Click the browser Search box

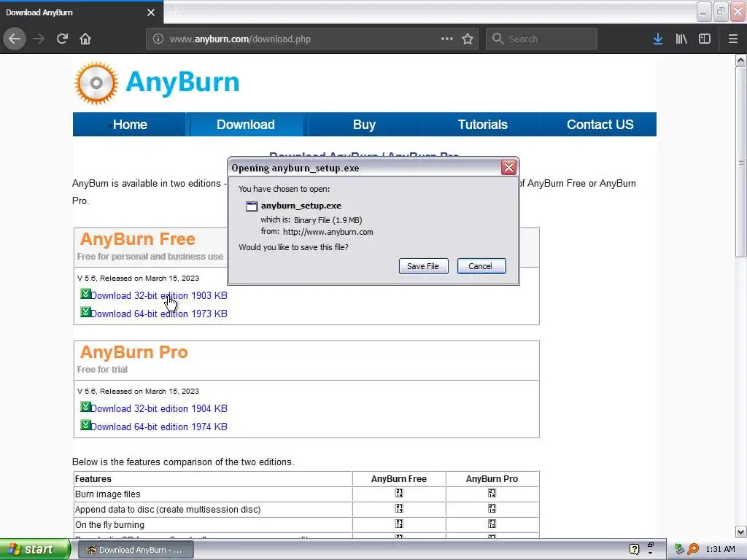541,39
